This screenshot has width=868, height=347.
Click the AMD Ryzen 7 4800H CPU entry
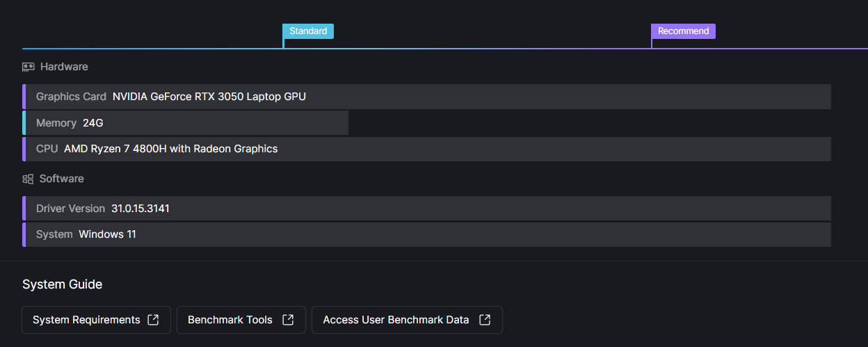click(170, 149)
